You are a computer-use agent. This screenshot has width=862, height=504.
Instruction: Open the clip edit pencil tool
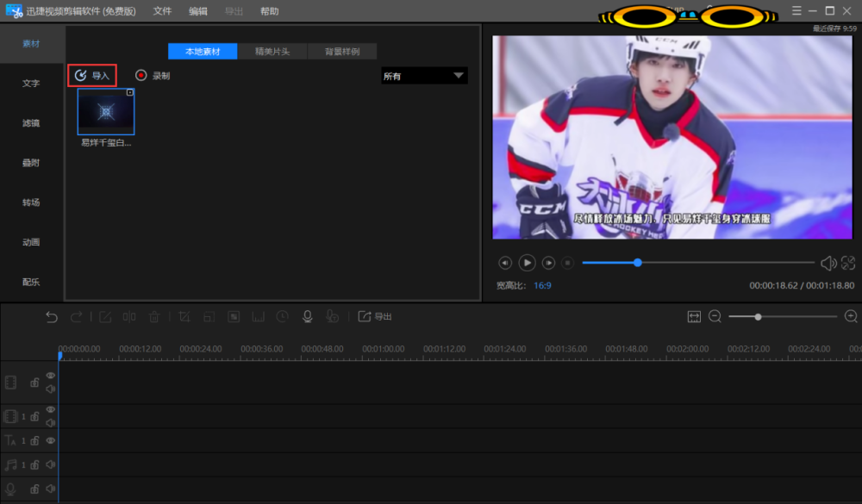[x=105, y=316]
